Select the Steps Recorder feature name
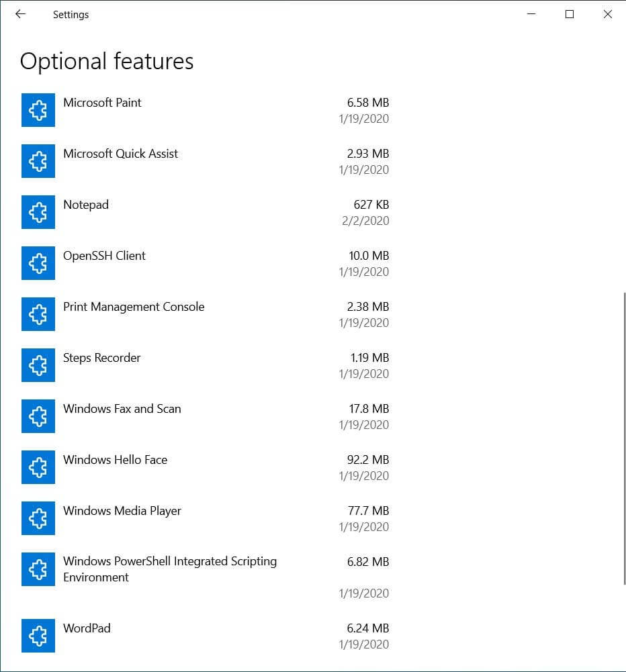626x672 pixels. [x=101, y=358]
